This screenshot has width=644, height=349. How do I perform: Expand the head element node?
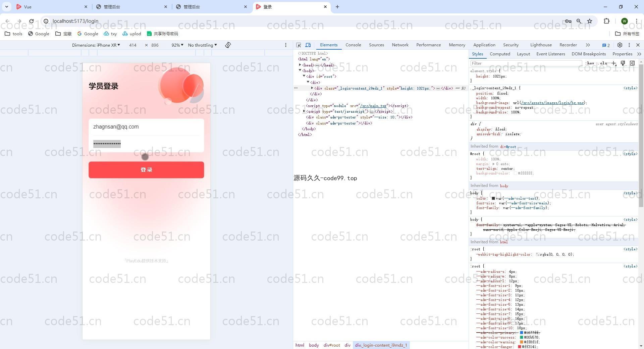(x=300, y=65)
